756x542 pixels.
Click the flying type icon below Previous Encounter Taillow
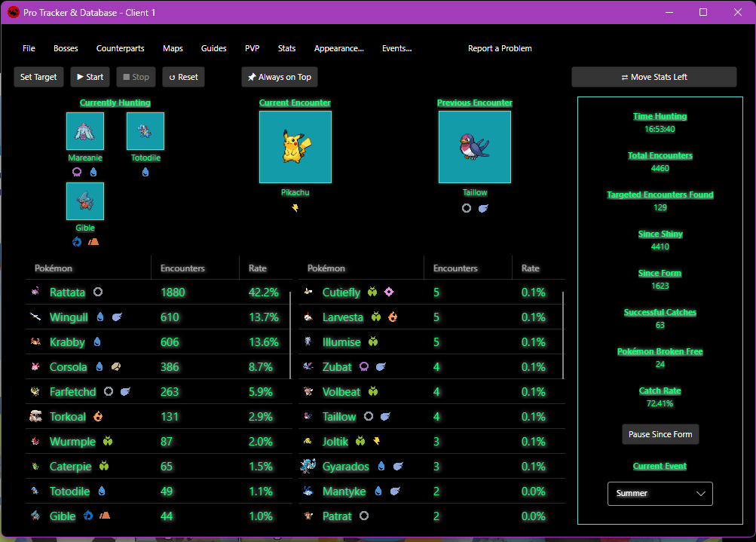coord(483,208)
